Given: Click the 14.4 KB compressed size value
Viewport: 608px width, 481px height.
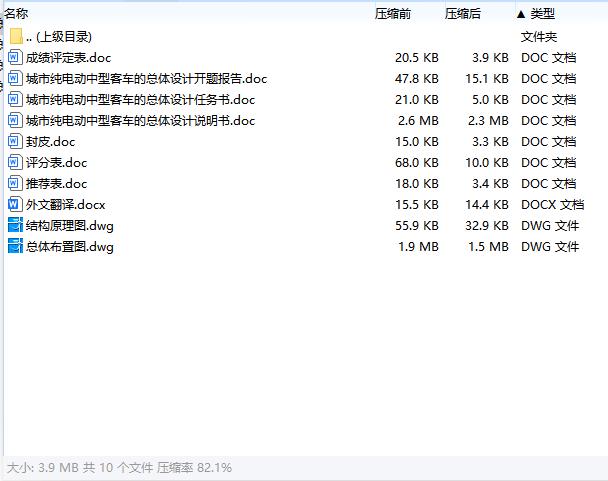Looking at the screenshot, I should coord(487,204).
